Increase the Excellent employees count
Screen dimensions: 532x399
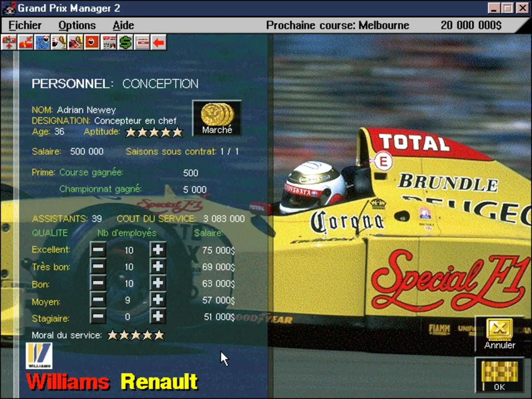pyautogui.click(x=158, y=250)
